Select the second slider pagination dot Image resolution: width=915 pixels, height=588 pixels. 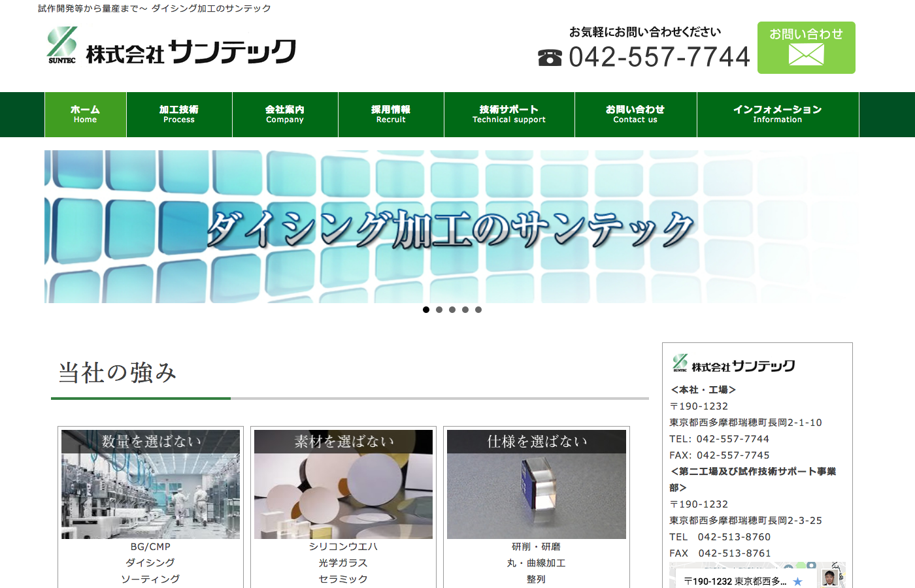pyautogui.click(x=439, y=310)
